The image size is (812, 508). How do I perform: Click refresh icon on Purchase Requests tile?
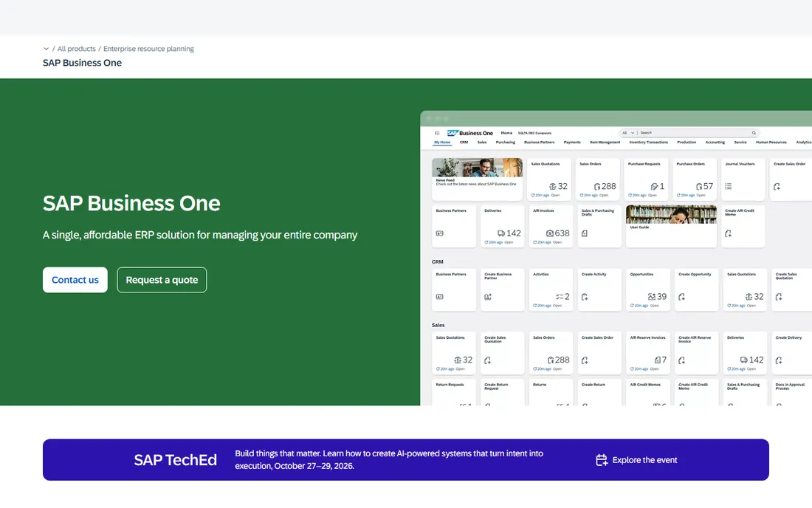click(x=630, y=195)
